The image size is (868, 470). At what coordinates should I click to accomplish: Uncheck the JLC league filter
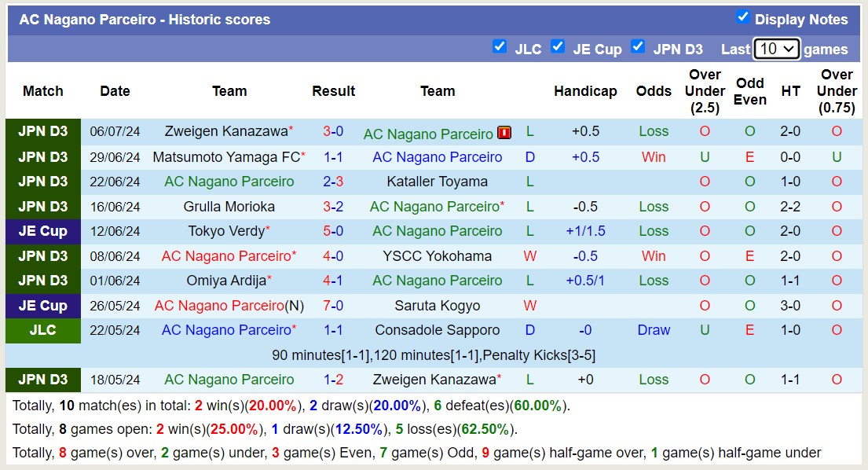click(500, 46)
